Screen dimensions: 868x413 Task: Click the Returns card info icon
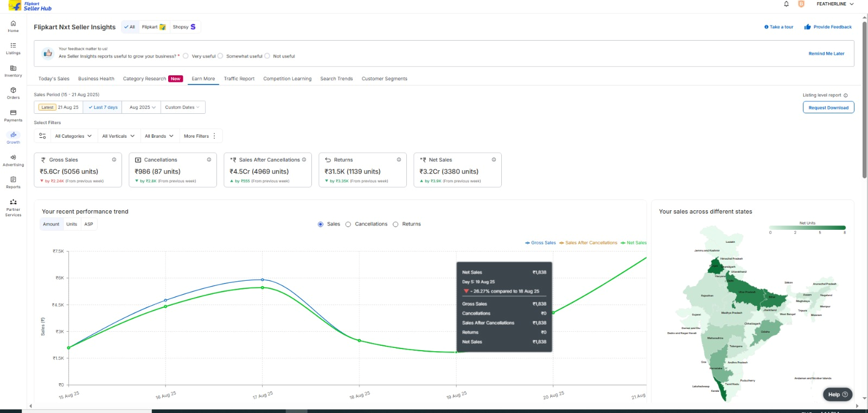[x=399, y=160]
